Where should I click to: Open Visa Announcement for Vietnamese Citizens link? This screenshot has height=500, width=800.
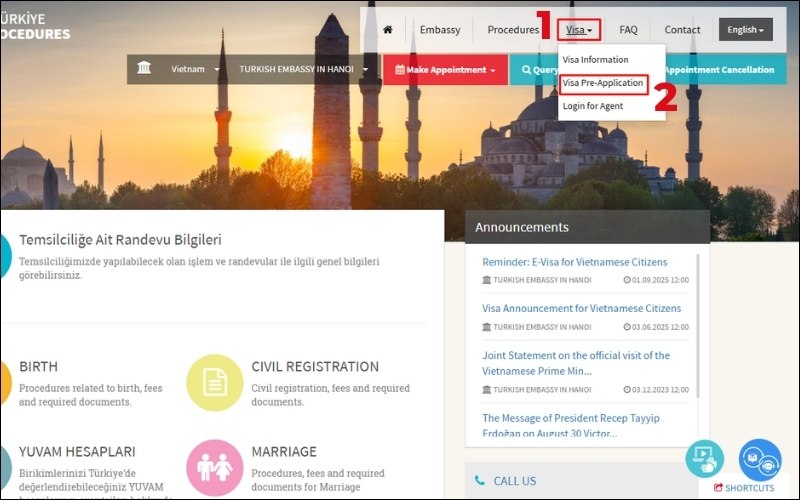coord(582,308)
